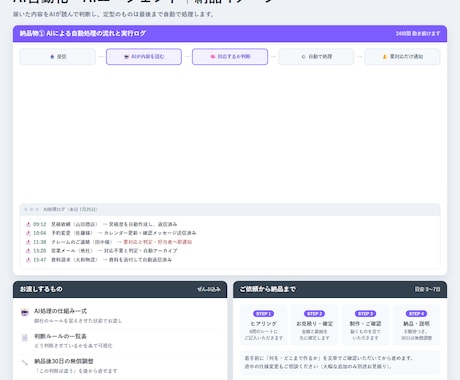Click the 納品・説明 step title
The height and width of the screenshot is (380, 460).
coord(416,324)
